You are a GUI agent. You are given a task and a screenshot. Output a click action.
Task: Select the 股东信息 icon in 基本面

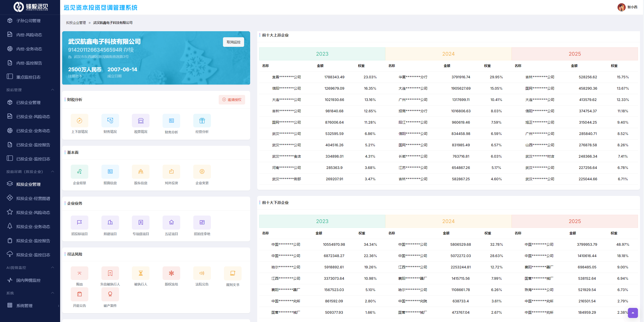click(140, 172)
